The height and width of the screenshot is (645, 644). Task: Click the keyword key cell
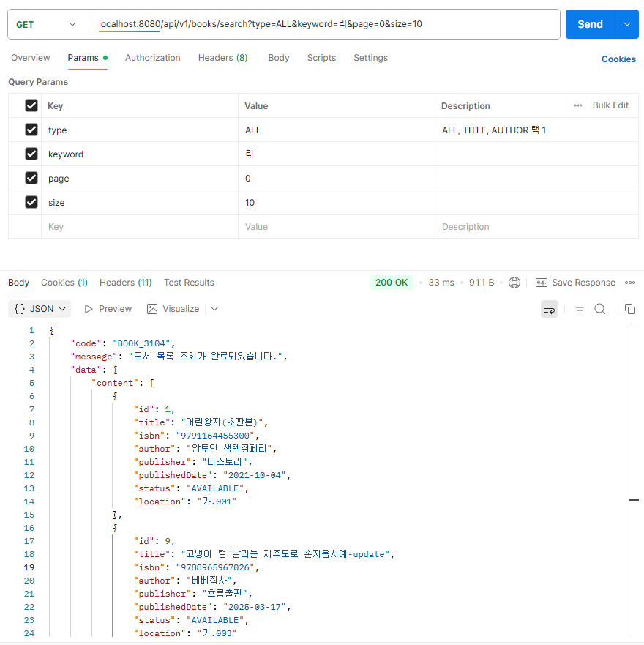[x=139, y=154]
